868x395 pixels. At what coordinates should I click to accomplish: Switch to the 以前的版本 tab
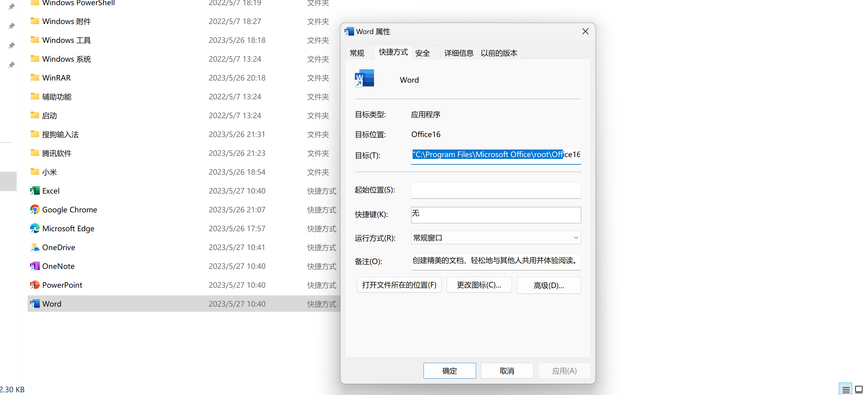(499, 53)
